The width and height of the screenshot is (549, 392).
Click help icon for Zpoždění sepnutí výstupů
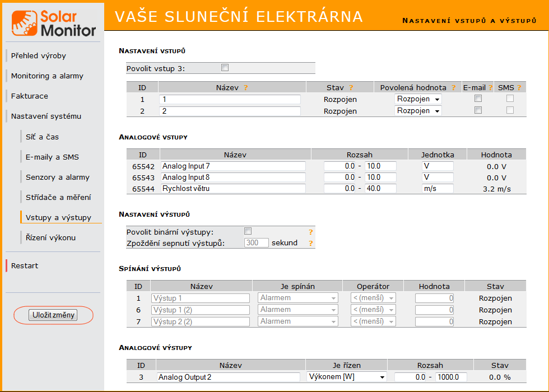tap(310, 243)
